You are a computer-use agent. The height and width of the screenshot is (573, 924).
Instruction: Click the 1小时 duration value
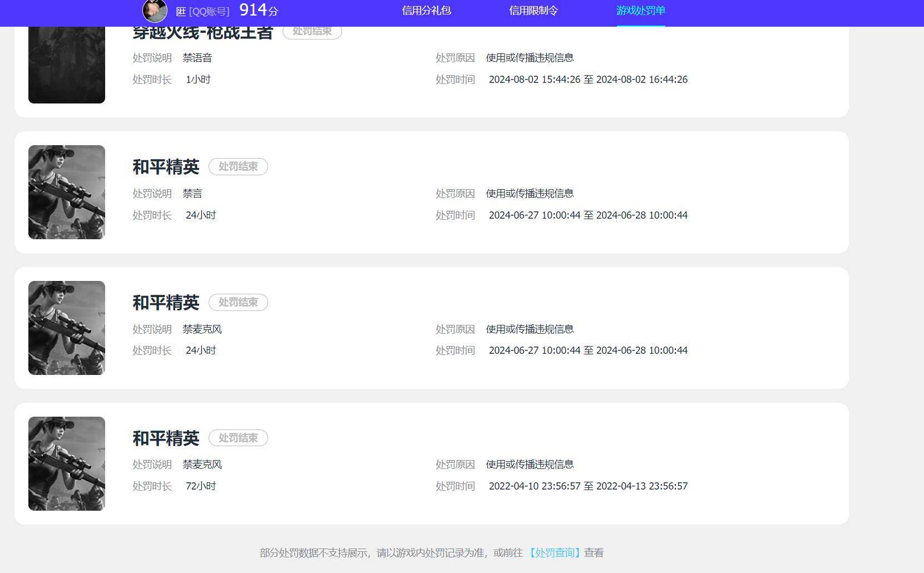pos(198,80)
